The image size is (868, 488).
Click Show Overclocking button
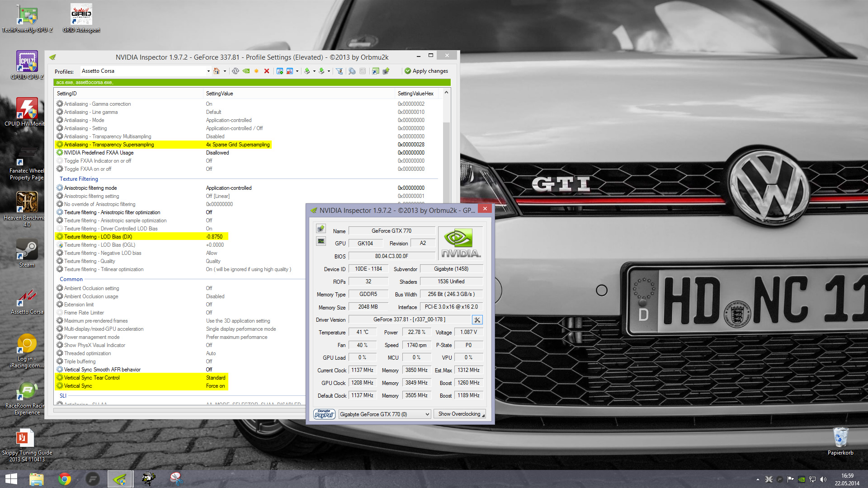click(459, 414)
